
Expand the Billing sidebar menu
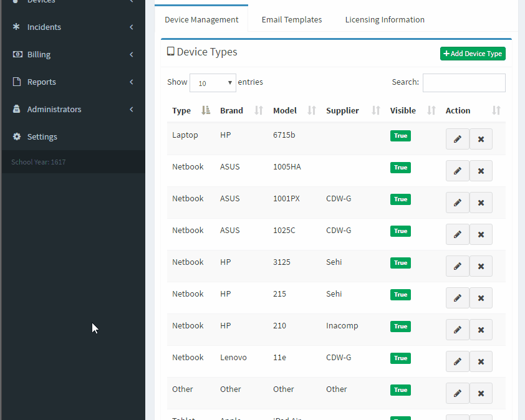tap(73, 55)
